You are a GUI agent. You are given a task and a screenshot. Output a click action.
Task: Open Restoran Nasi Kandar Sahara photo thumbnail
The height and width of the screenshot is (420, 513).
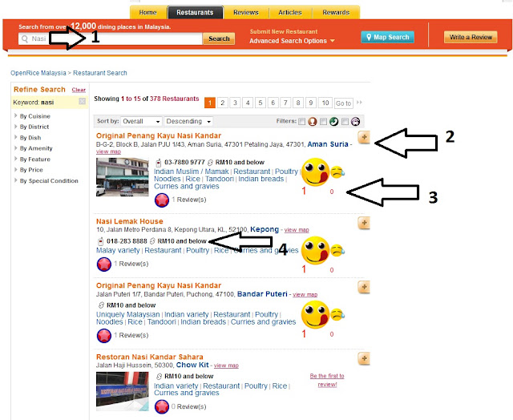123,391
